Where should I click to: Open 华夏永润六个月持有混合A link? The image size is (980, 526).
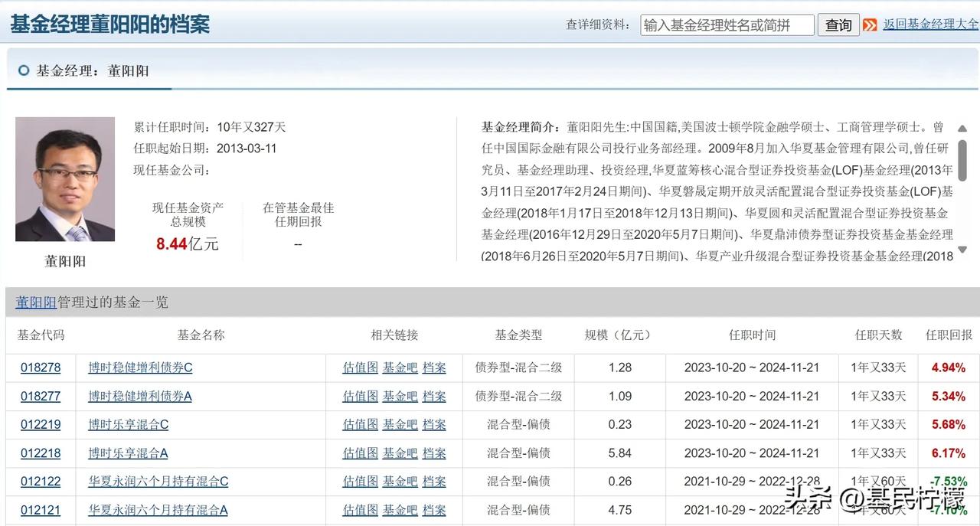click(x=158, y=510)
